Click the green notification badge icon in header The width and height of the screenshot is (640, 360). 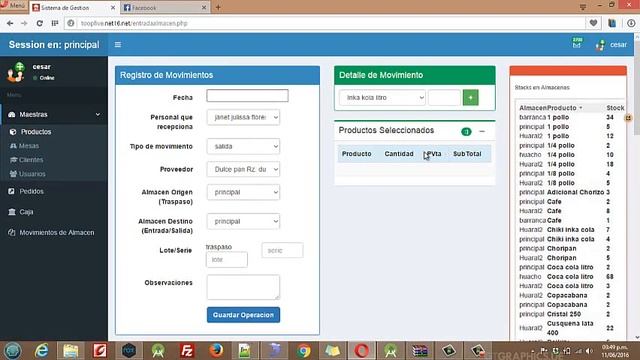pyautogui.click(x=577, y=43)
